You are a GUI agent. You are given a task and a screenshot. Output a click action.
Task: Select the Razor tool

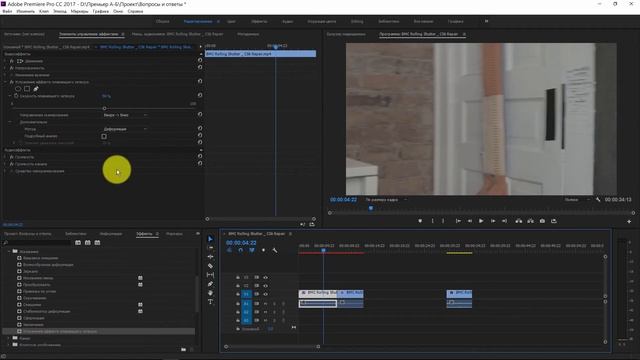tap(210, 266)
